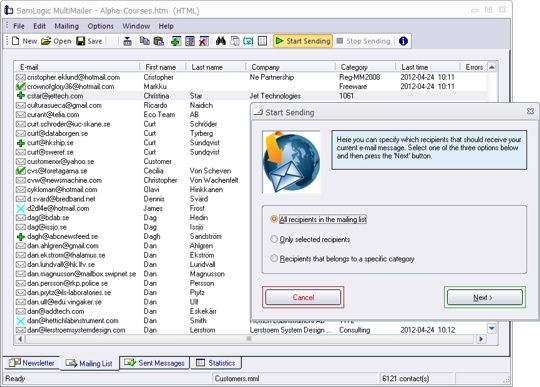Image resolution: width=540 pixels, height=387 pixels.
Task: Click the delete contact red X icon
Action: click(204, 41)
